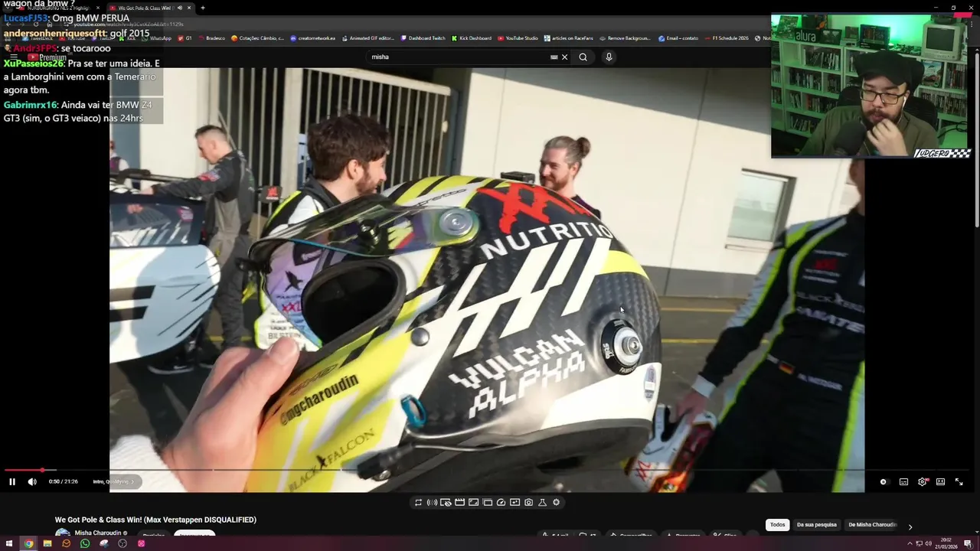Click the red progress bar scrubber dot
The height and width of the screenshot is (551, 980).
coord(43,470)
